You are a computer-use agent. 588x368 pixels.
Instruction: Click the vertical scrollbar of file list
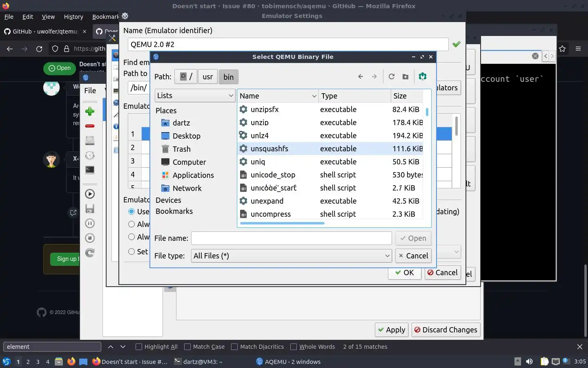point(427,112)
